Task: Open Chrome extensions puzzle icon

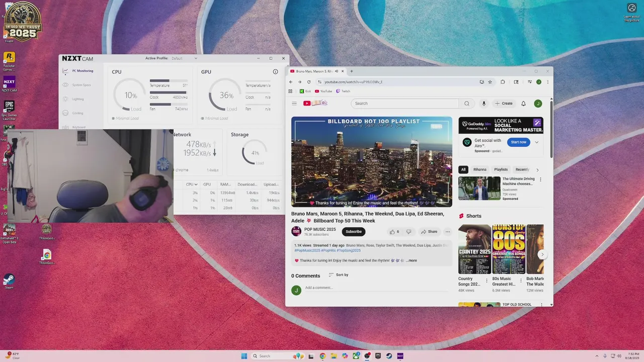Action: (x=503, y=82)
